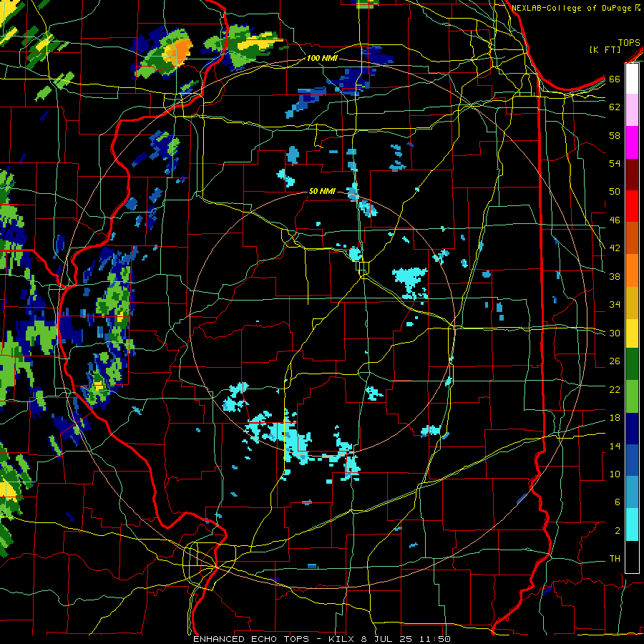Image resolution: width=644 pixels, height=644 pixels.
Task: Click the ENHANCED ECHO TOPS KILX caption
Action: [x=321, y=639]
